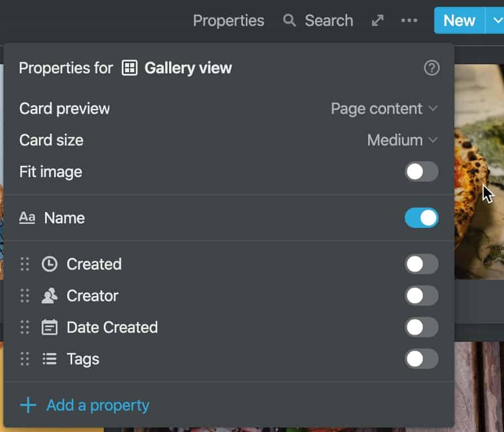Viewport: 504px width, 432px height.
Task: Click the Search magnifier icon
Action: click(289, 20)
